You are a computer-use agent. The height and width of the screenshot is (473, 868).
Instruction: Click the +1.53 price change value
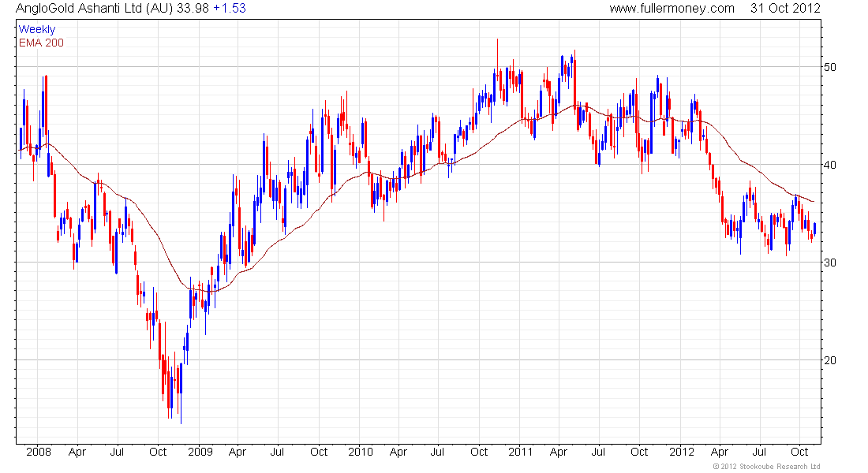pyautogui.click(x=229, y=9)
